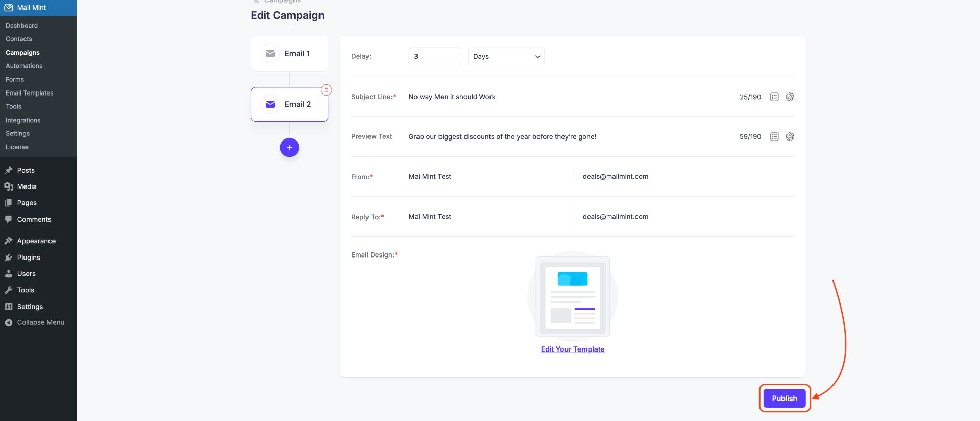980x421 pixels.
Task: Click the Plugins plug icon
Action: pos(9,258)
